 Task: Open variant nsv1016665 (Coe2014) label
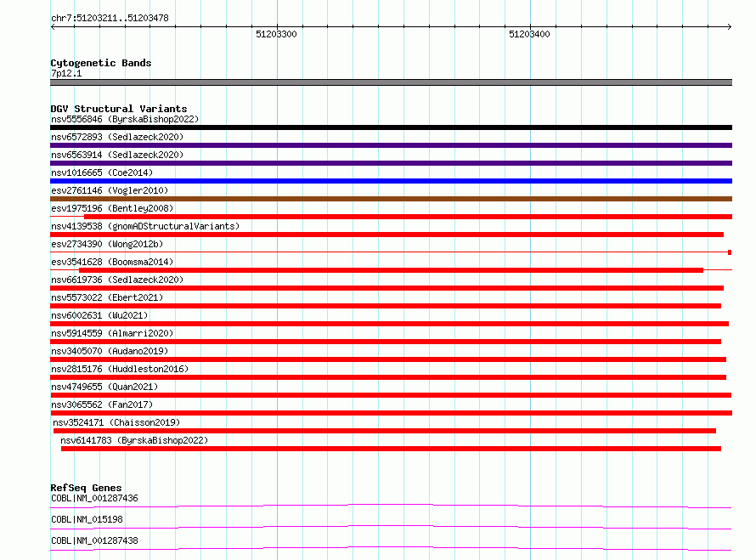click(x=102, y=173)
